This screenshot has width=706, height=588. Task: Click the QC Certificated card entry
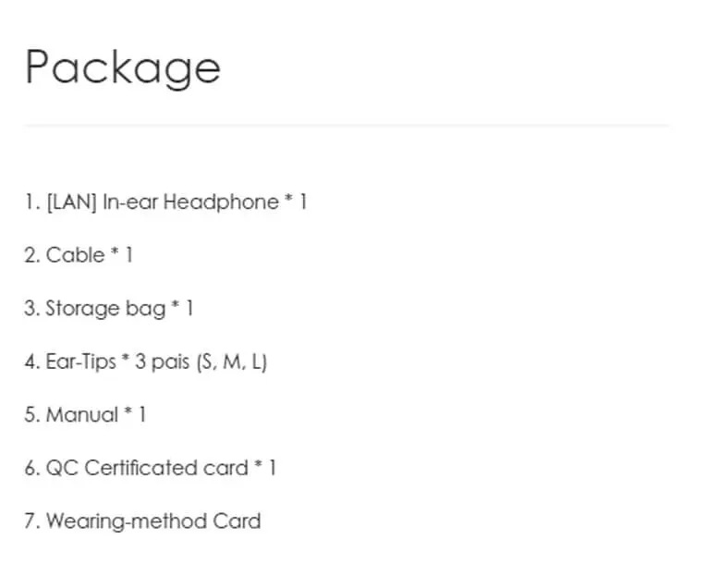click(x=151, y=468)
